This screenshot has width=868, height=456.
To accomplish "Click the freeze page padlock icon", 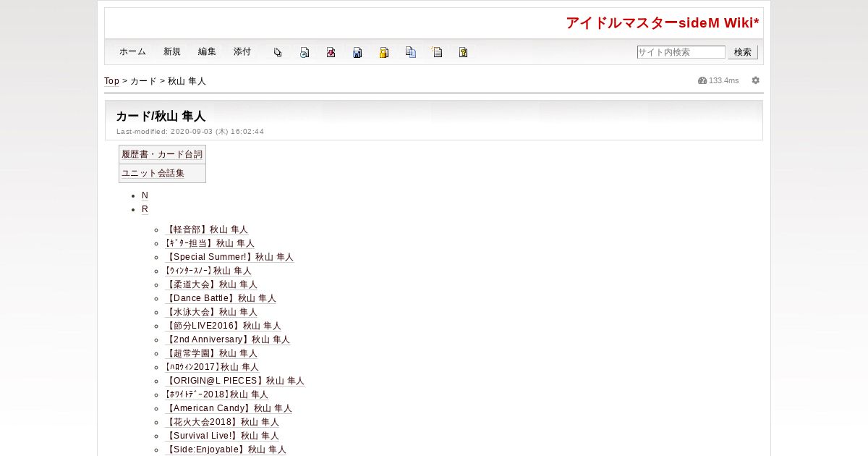I will pyautogui.click(x=384, y=52).
